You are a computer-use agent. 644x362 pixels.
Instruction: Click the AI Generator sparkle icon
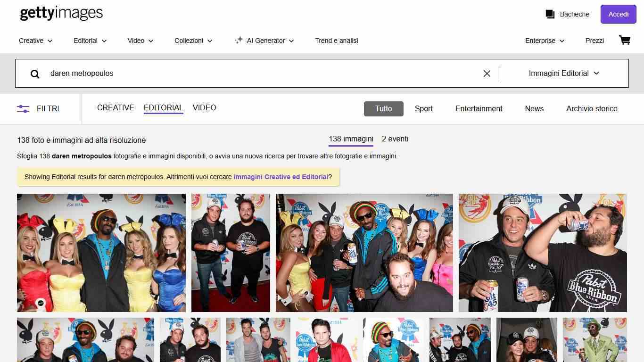click(239, 41)
